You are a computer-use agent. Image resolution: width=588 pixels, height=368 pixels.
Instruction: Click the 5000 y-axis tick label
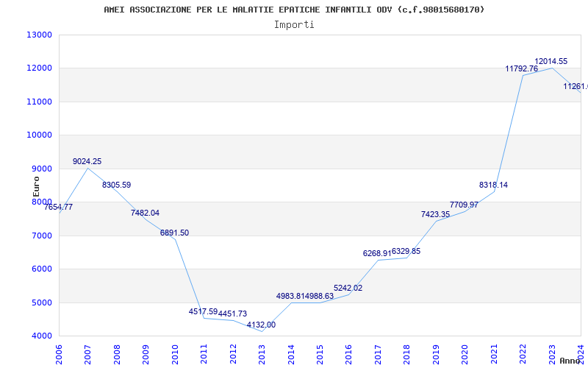tap(42, 302)
